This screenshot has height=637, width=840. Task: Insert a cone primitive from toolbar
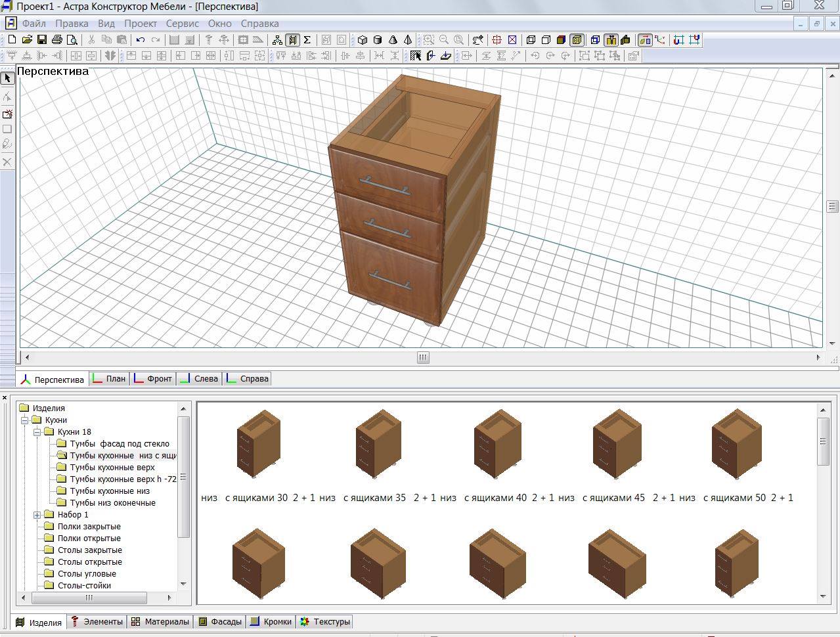click(393, 40)
